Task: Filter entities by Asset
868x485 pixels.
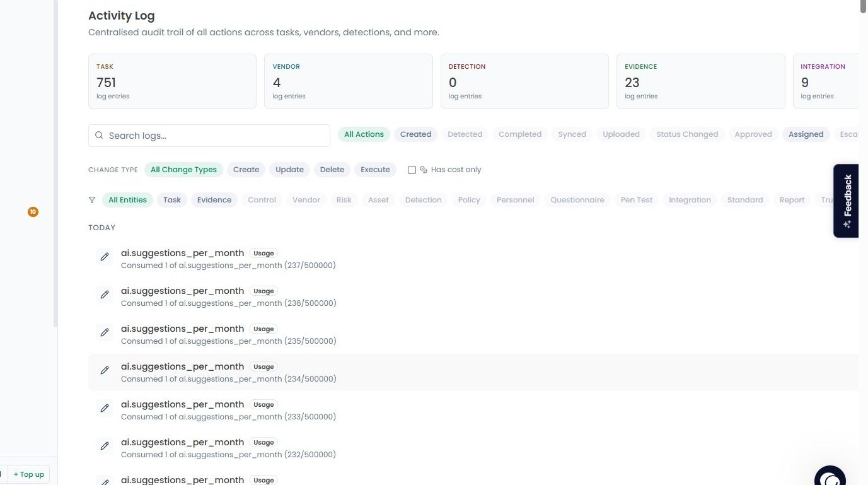Action: [x=378, y=200]
